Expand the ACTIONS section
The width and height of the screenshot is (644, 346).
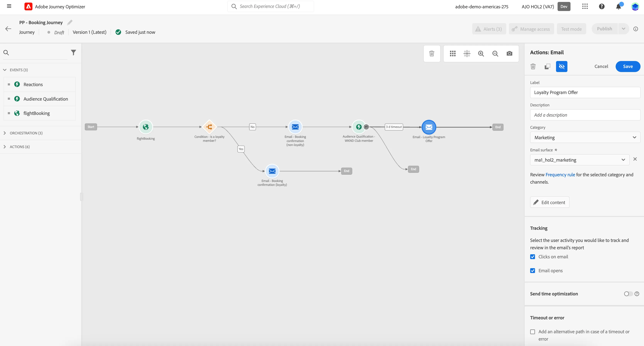tap(5, 147)
